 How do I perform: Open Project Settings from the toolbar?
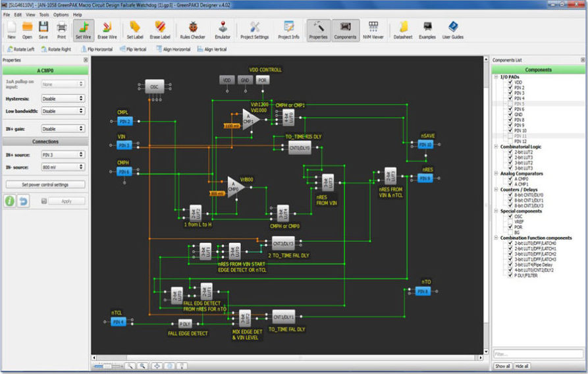tap(255, 28)
